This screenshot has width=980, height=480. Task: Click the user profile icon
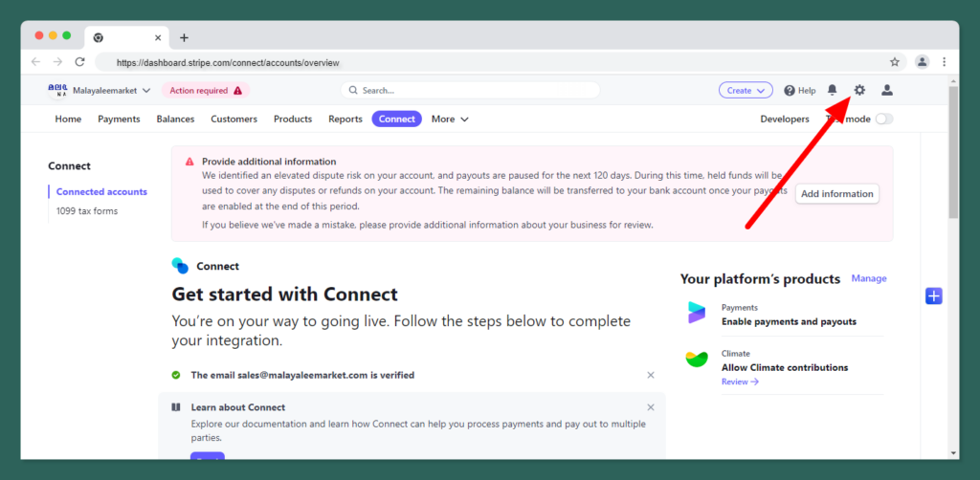887,90
